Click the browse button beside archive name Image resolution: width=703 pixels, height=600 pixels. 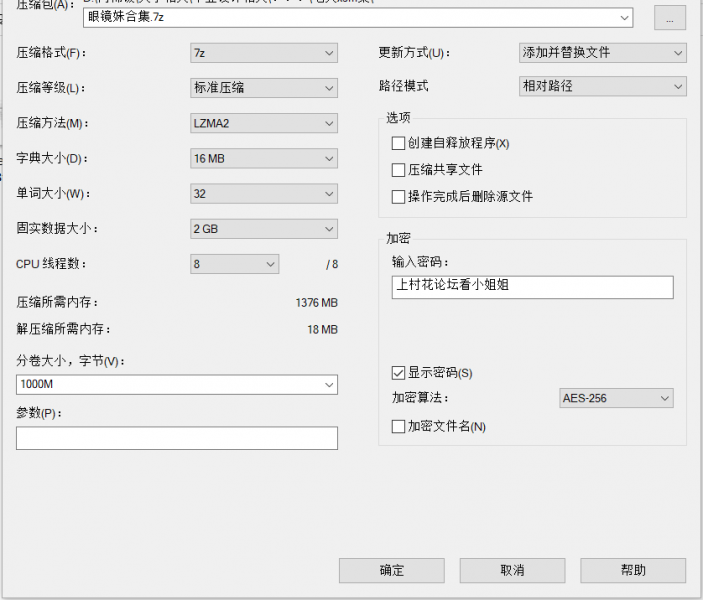[x=670, y=18]
